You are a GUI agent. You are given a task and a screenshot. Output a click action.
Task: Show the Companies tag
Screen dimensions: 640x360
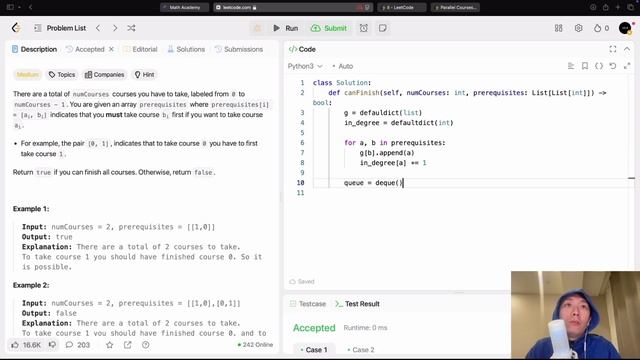(x=104, y=75)
